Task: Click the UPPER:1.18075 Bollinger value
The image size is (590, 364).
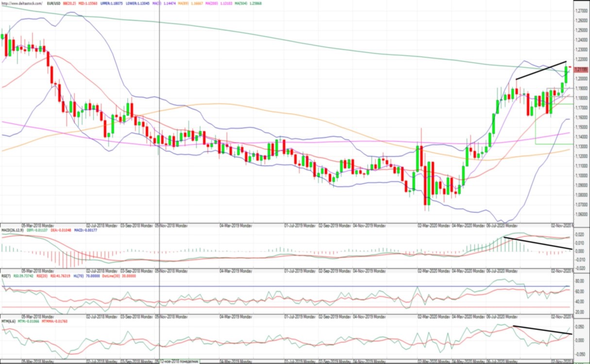Action: (x=112, y=3)
